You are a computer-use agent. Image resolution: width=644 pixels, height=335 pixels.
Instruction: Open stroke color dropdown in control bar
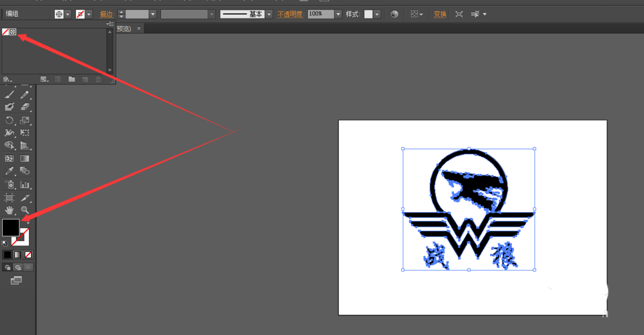coord(89,14)
